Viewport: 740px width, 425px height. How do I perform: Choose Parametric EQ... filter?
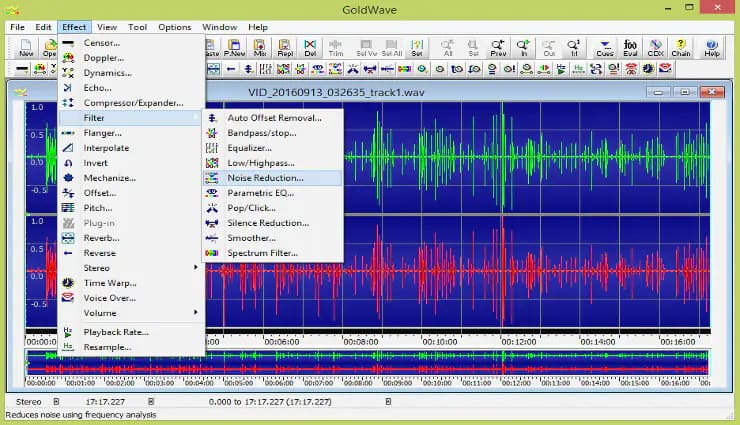click(272, 193)
